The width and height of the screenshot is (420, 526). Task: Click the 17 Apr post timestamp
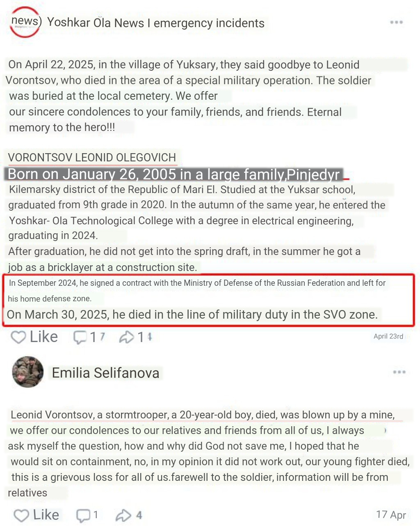391,515
